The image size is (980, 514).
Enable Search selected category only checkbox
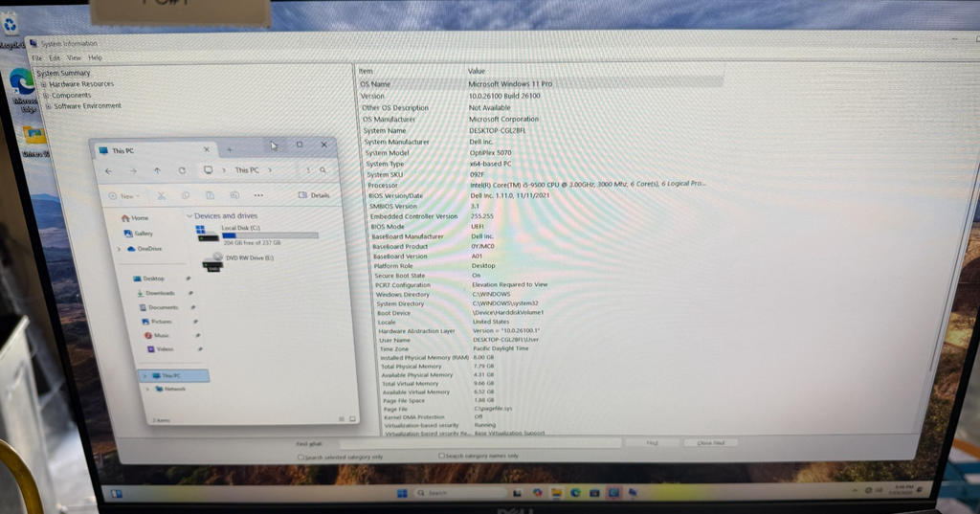coord(302,457)
